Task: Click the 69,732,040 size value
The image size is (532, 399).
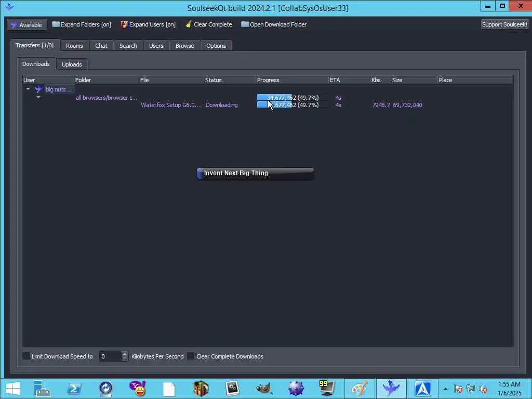Action: (x=407, y=105)
